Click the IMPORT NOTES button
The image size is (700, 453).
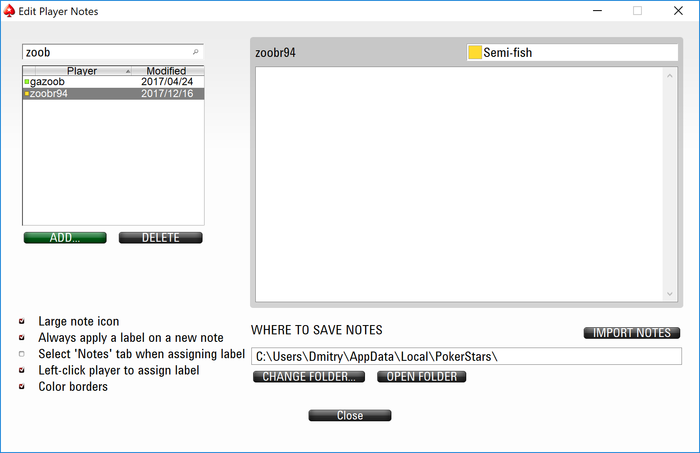tap(632, 333)
